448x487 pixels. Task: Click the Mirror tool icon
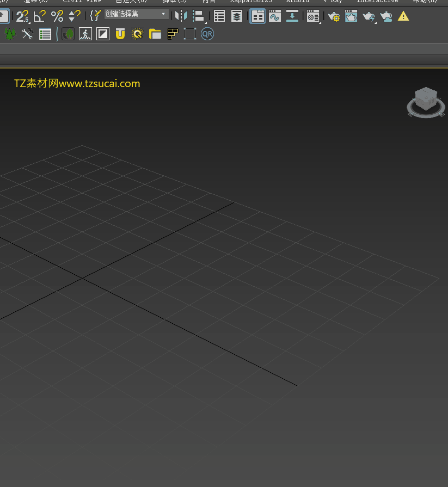[181, 16]
